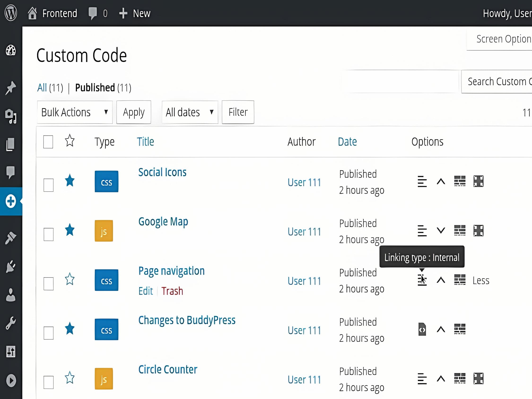The image size is (532, 399).
Task: Show the All (11) filter view
Action: coord(50,88)
